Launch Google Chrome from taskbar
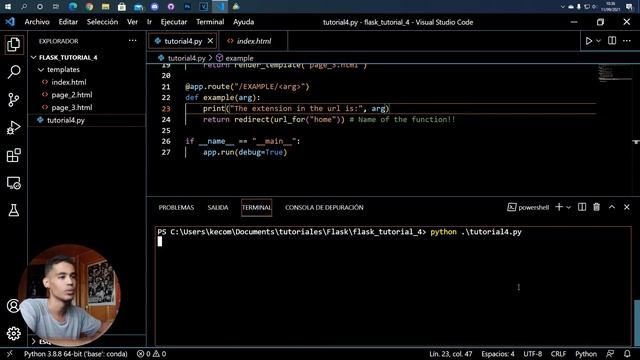Image resolution: width=640 pixels, height=360 pixels. (89, 7)
